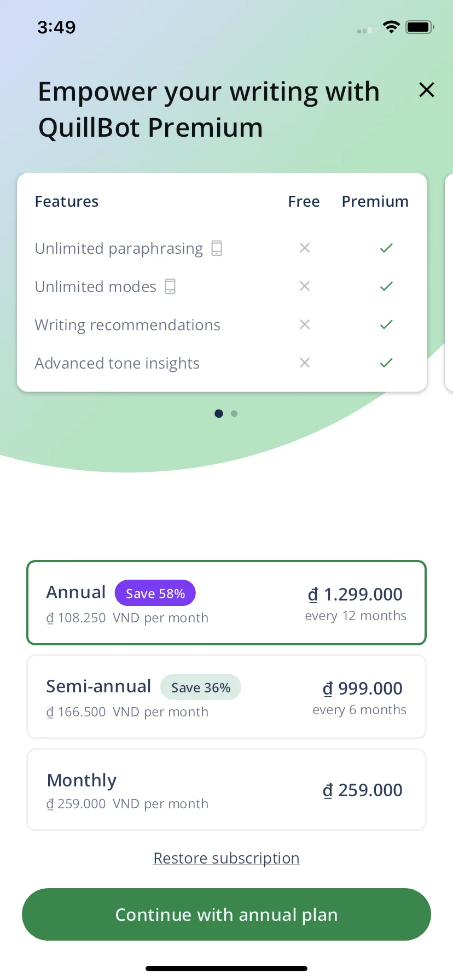Tap the mobile icon beside Unlimited modes
This screenshot has width=453, height=980.
170,287
